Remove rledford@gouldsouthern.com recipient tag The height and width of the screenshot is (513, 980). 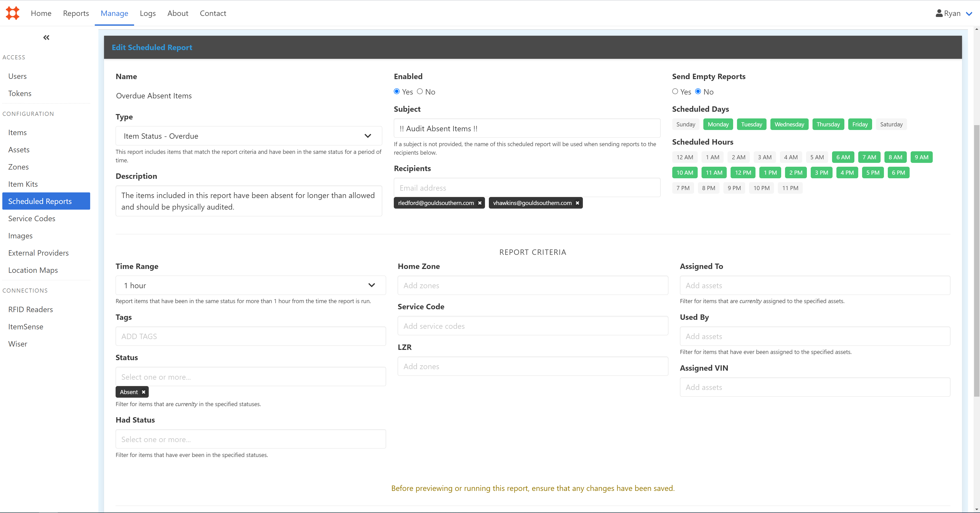tap(480, 203)
